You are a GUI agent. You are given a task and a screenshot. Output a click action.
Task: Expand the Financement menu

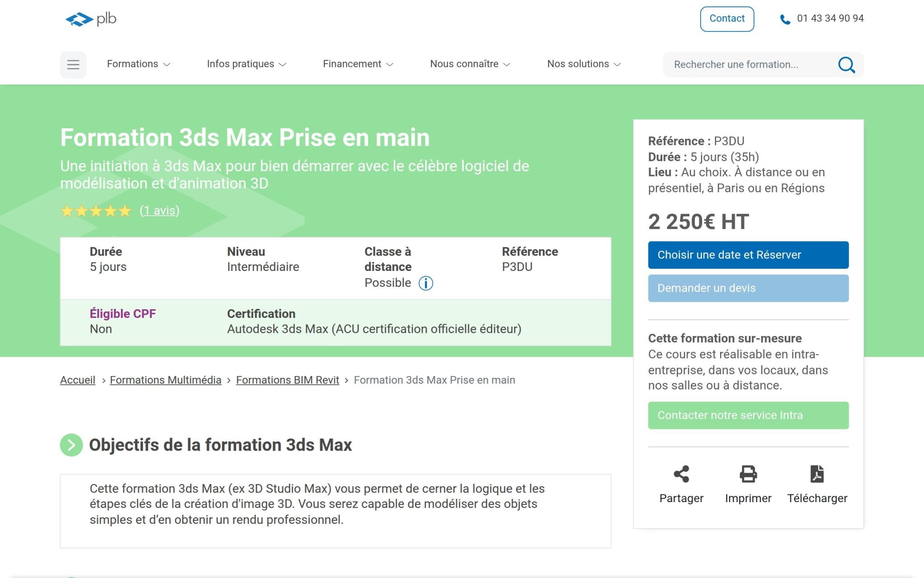(358, 64)
